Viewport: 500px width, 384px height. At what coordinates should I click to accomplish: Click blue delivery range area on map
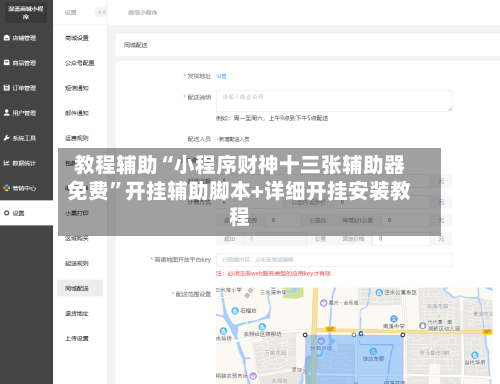354,359
